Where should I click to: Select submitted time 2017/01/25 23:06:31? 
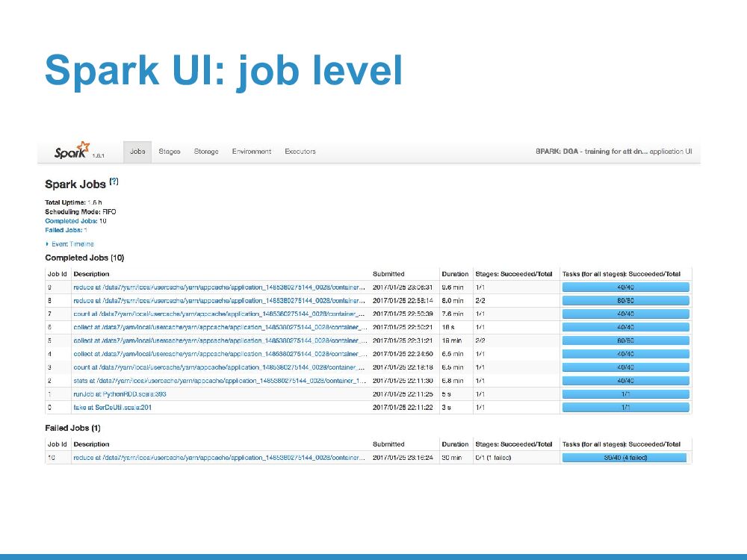[403, 287]
